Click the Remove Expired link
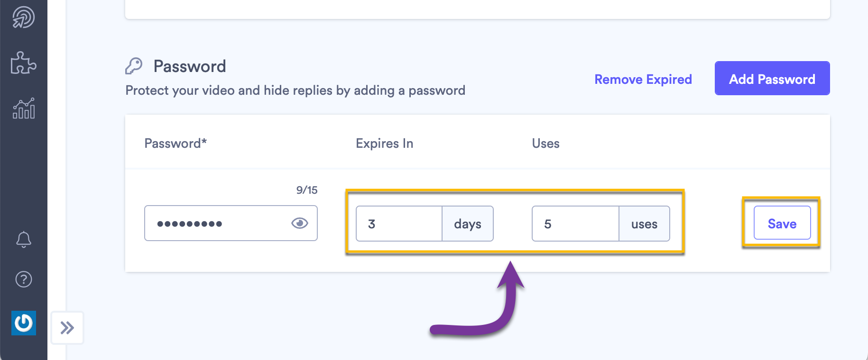 pyautogui.click(x=643, y=79)
